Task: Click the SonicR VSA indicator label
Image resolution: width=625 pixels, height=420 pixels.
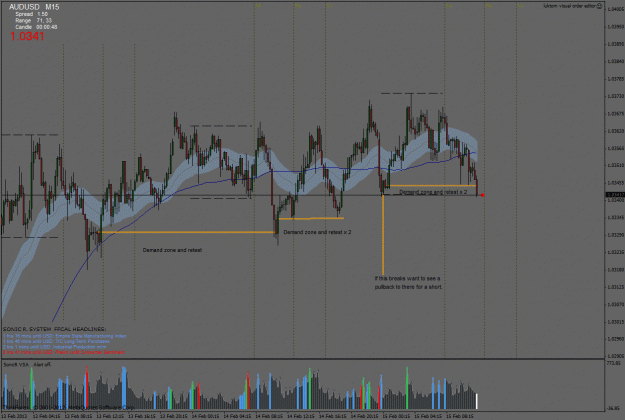Action: (x=16, y=365)
